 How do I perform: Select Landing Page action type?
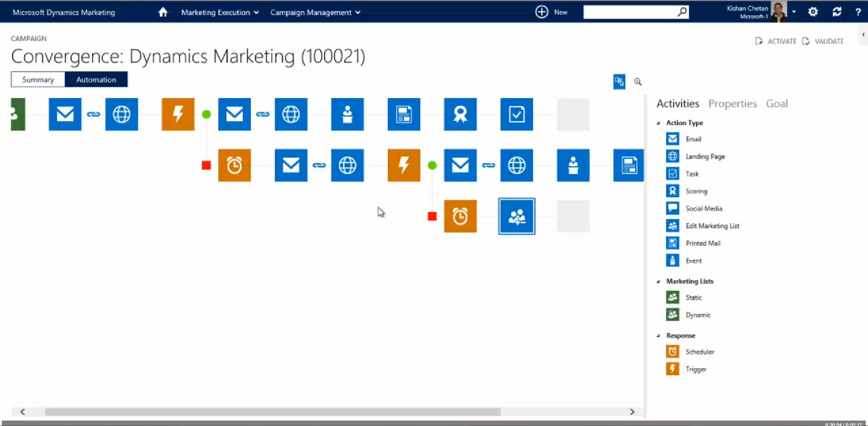[x=695, y=157]
